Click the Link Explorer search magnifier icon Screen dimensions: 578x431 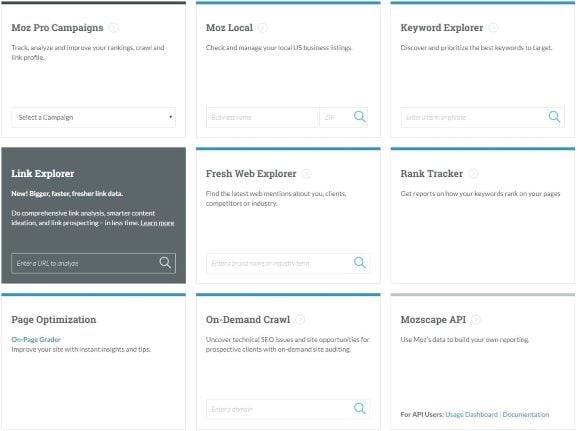tap(165, 263)
